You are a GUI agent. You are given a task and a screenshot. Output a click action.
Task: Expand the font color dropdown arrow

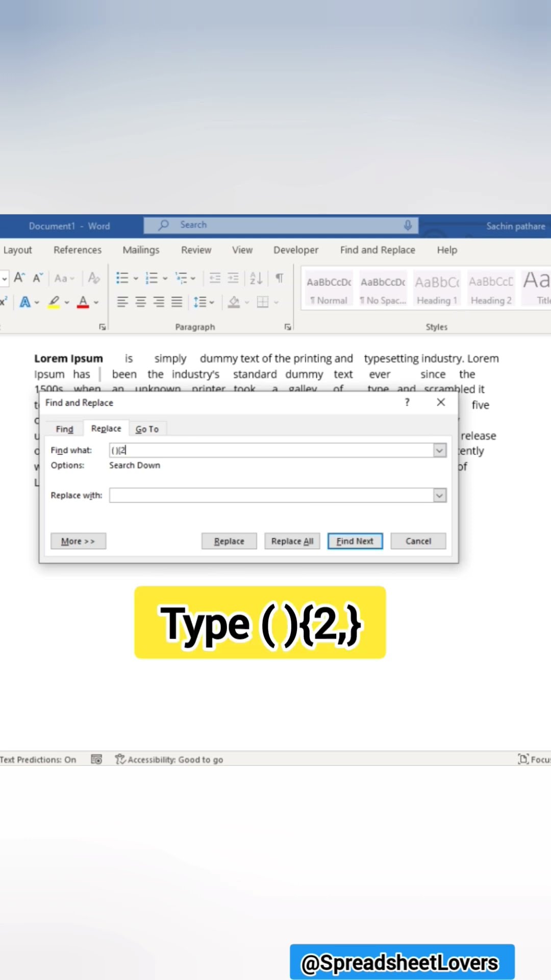96,303
